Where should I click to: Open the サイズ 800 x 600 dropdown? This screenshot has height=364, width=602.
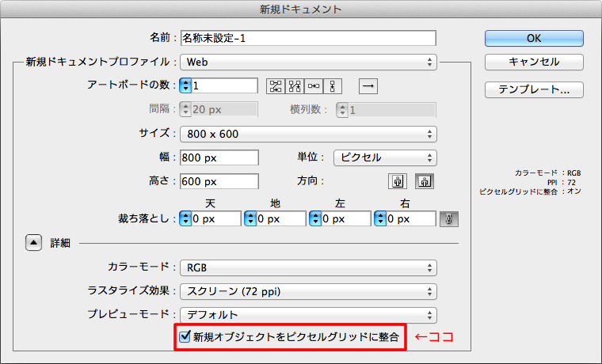pyautogui.click(x=309, y=134)
